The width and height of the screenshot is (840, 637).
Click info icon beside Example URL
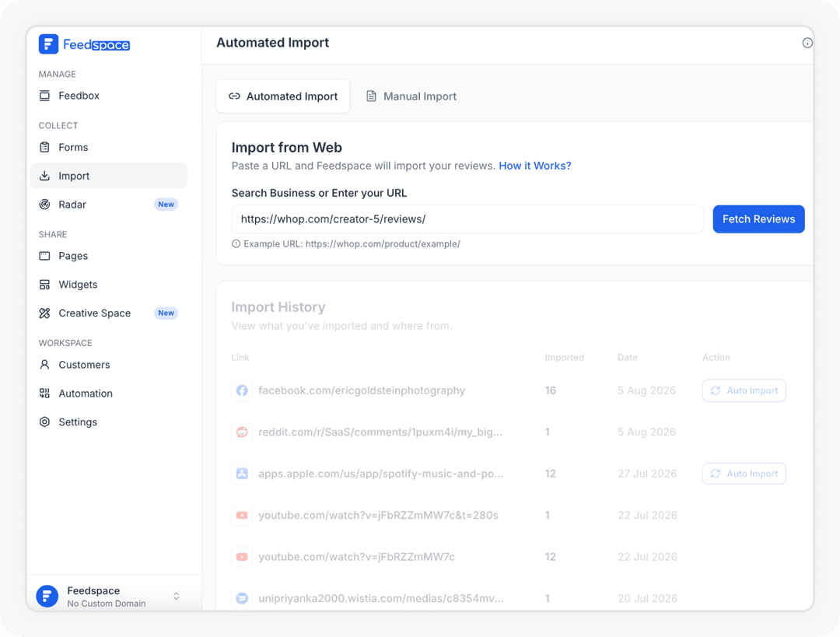click(236, 243)
